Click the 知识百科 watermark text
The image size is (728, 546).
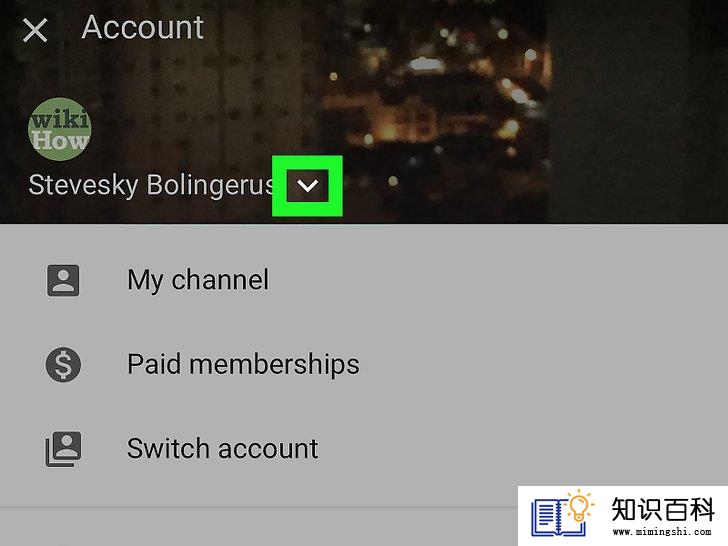pos(663,509)
